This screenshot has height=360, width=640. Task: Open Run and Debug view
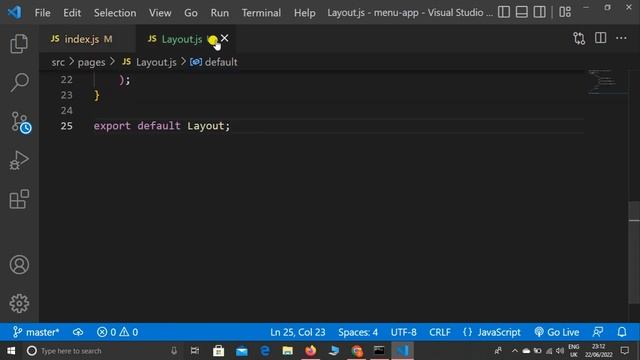pos(19,160)
